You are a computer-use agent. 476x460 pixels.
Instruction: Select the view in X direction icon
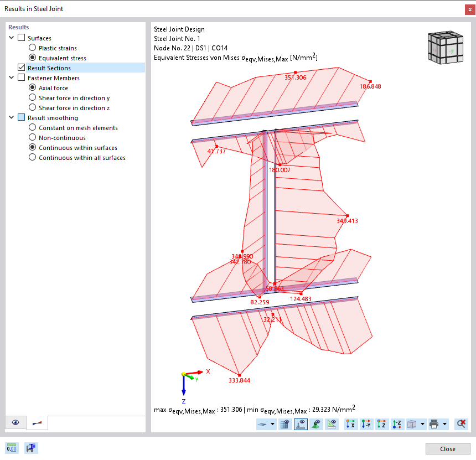[x=350, y=424]
